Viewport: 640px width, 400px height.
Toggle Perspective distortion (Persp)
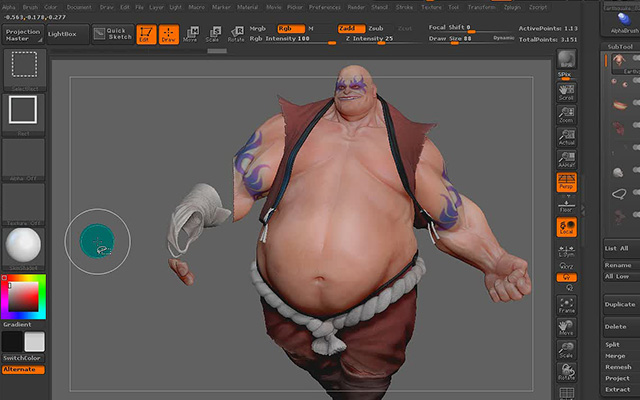tap(567, 182)
